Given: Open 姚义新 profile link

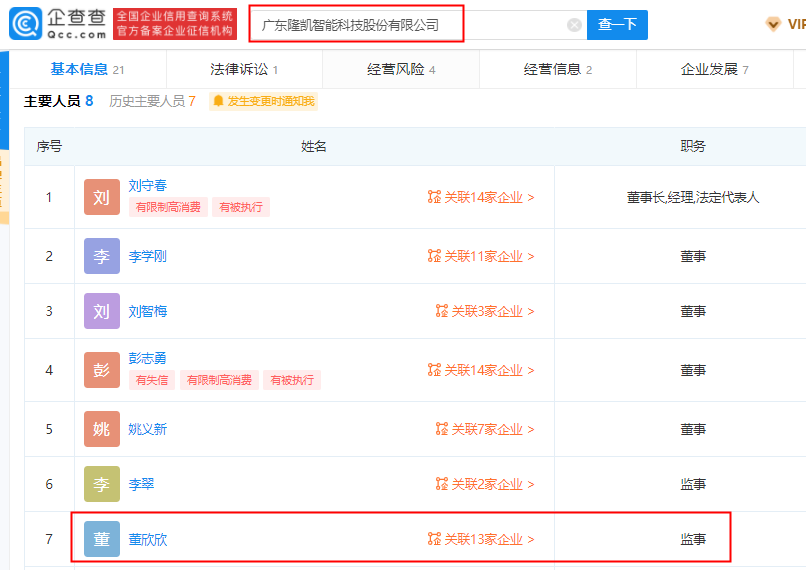Looking at the screenshot, I should [148, 429].
